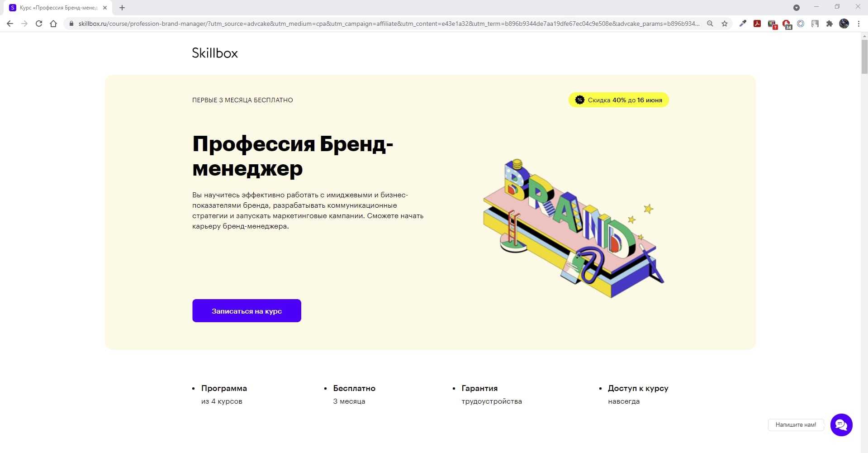Open the extension with red question badge
The image size is (868, 453).
(772, 24)
